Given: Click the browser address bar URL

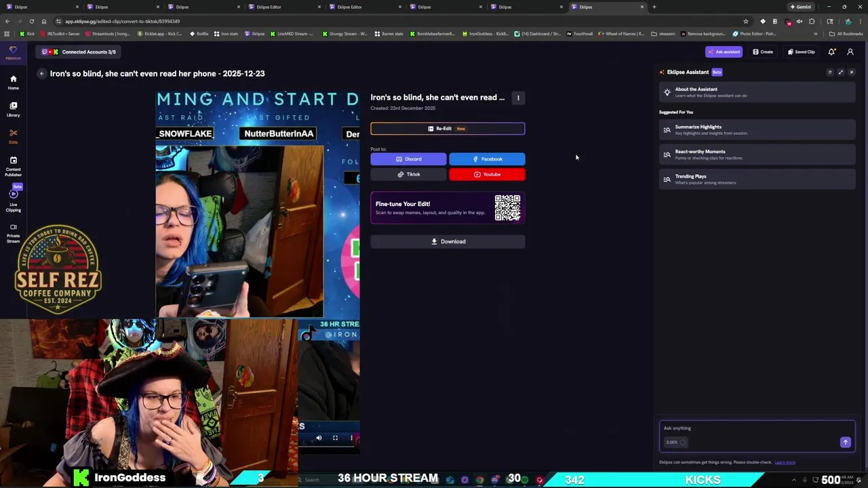Looking at the screenshot, I should (x=122, y=21).
